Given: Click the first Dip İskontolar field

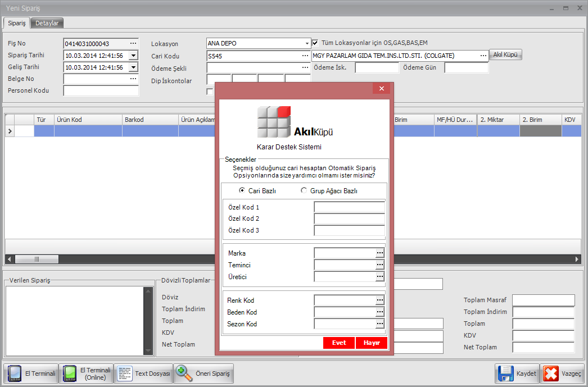Looking at the screenshot, I should [x=219, y=79].
